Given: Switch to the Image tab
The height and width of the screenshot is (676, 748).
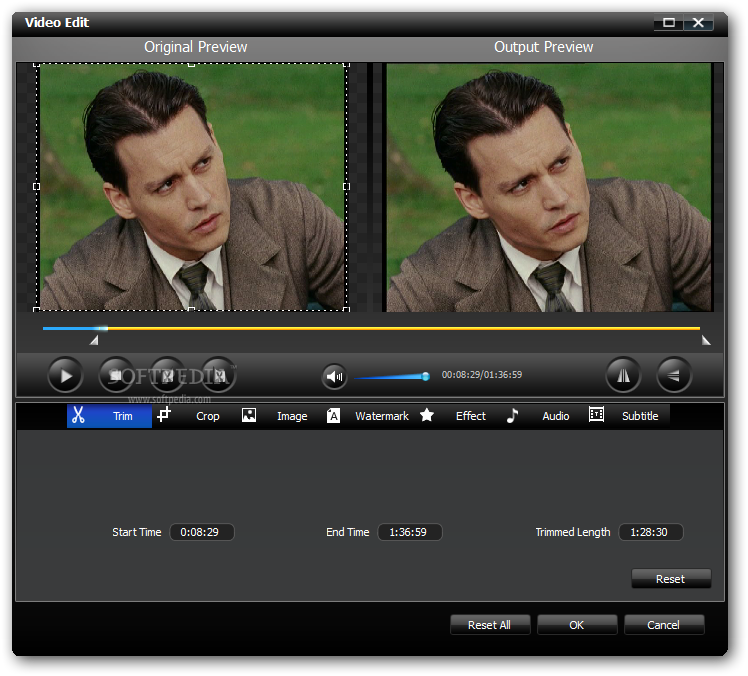Looking at the screenshot, I should pyautogui.click(x=280, y=416).
